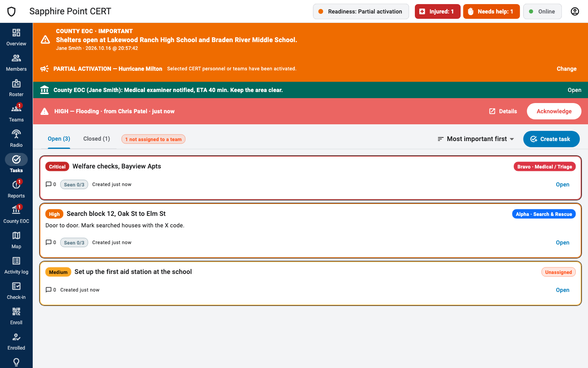Click the Bravo · Medical / Triage team tag
Image resolution: width=588 pixels, height=368 pixels.
click(x=544, y=167)
